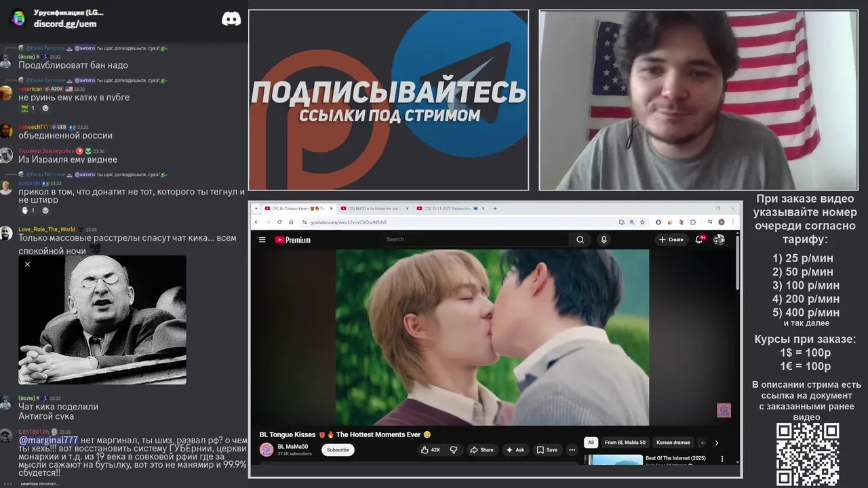Screen dimensions: 868x488
Task: Go back in the browser
Action: (x=257, y=222)
